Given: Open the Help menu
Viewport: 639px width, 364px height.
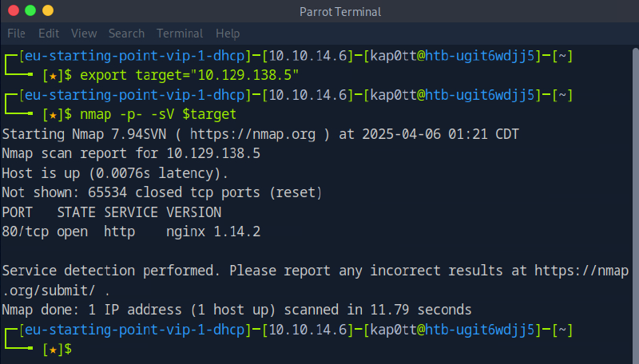Looking at the screenshot, I should pyautogui.click(x=228, y=34).
